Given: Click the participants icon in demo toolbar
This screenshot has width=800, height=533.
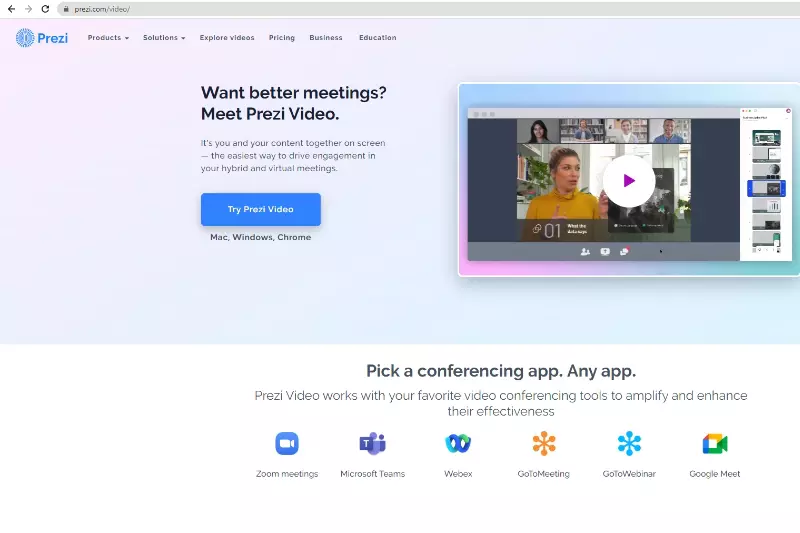Looking at the screenshot, I should [x=585, y=251].
